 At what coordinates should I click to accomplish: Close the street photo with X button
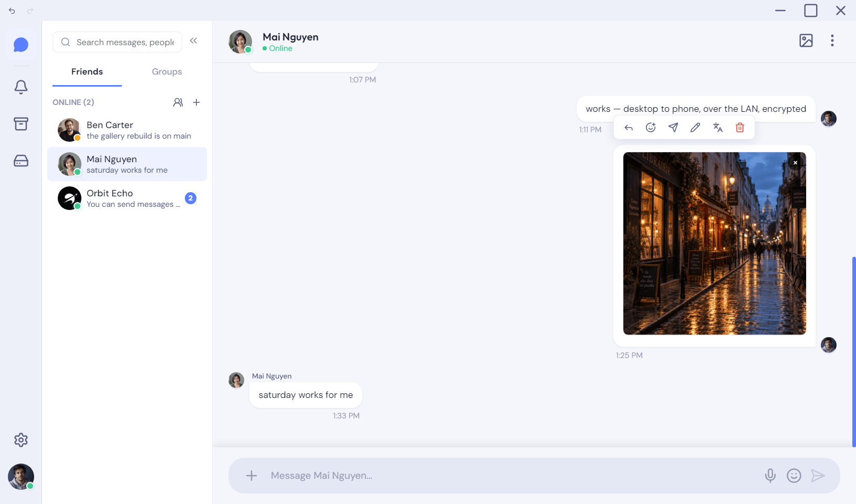pyautogui.click(x=795, y=163)
